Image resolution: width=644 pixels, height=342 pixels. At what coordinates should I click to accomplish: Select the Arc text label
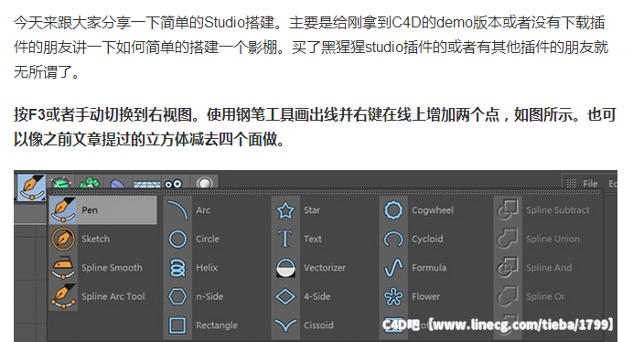[203, 209]
